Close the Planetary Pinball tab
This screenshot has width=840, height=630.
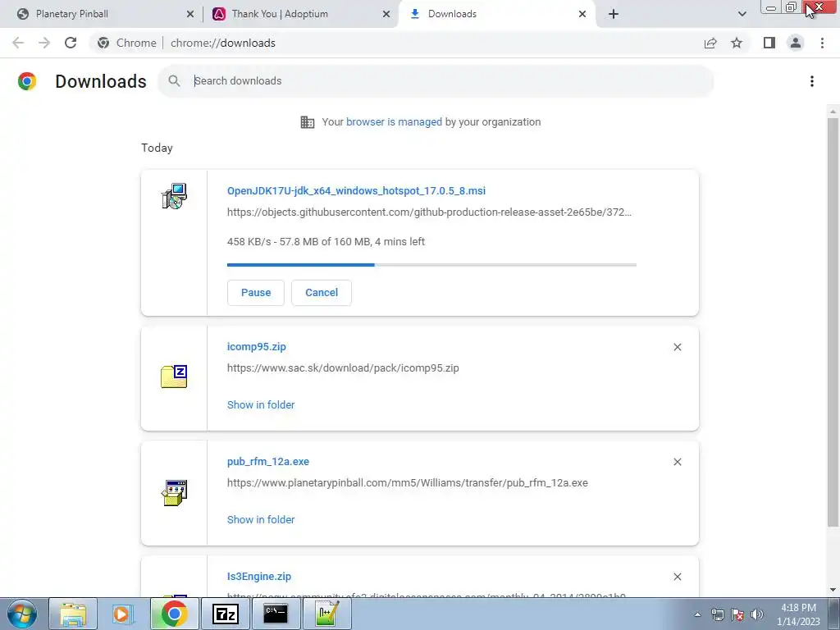coord(190,14)
